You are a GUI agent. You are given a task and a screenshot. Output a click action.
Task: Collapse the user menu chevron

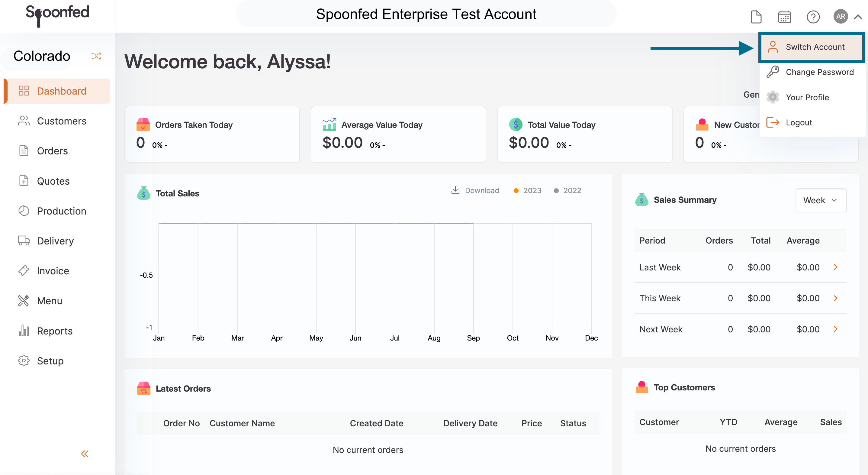pyautogui.click(x=858, y=17)
